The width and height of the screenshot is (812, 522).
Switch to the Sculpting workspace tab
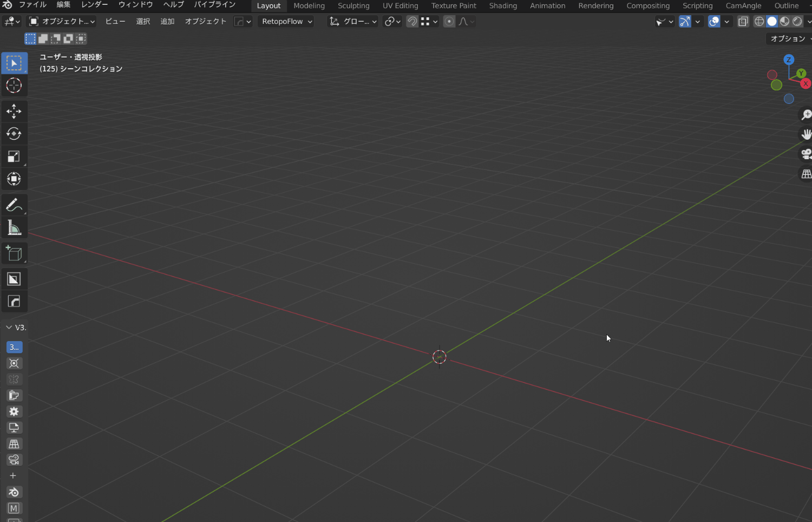click(353, 6)
